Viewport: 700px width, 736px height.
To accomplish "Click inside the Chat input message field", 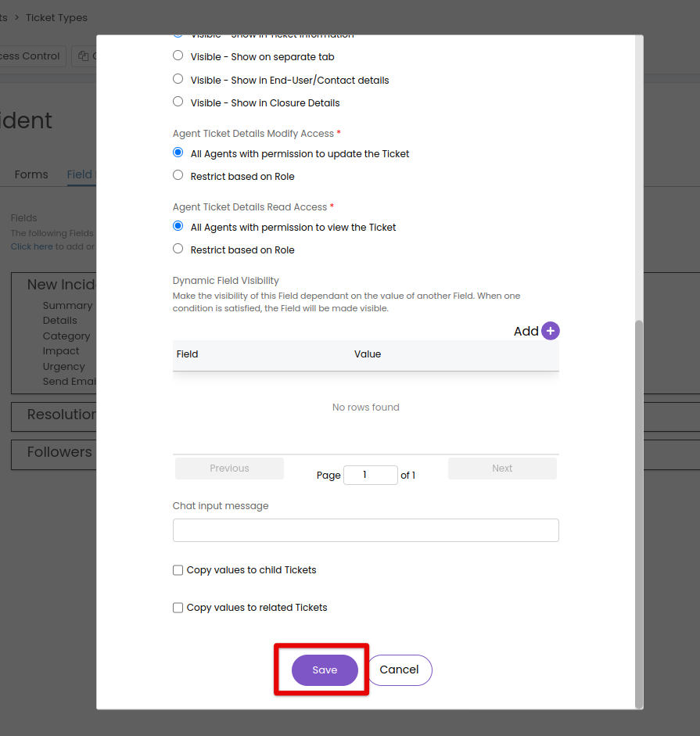I will click(x=365, y=530).
